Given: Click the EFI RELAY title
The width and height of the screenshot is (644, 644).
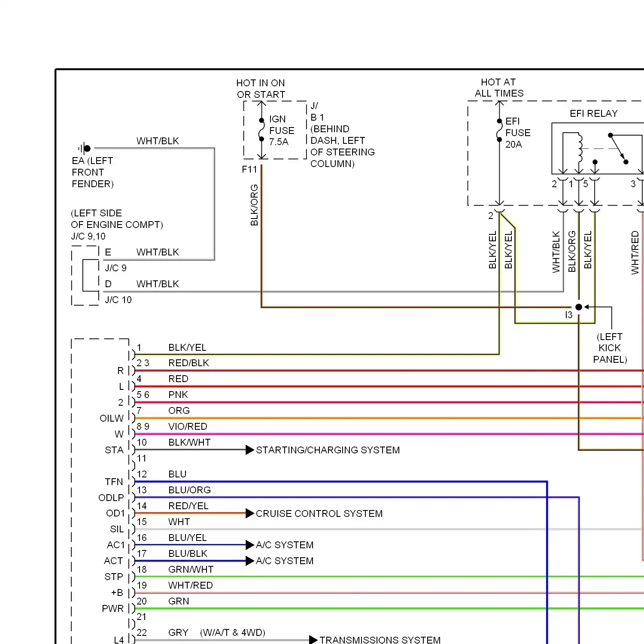Looking at the screenshot, I should click(x=594, y=113).
